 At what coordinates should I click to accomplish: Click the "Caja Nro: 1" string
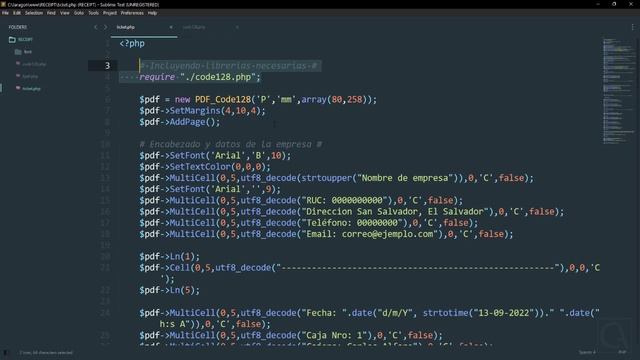pos(334,336)
